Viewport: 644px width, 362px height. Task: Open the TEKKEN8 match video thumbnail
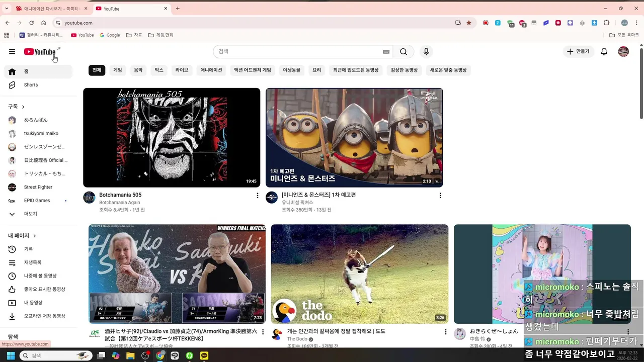[177, 274]
